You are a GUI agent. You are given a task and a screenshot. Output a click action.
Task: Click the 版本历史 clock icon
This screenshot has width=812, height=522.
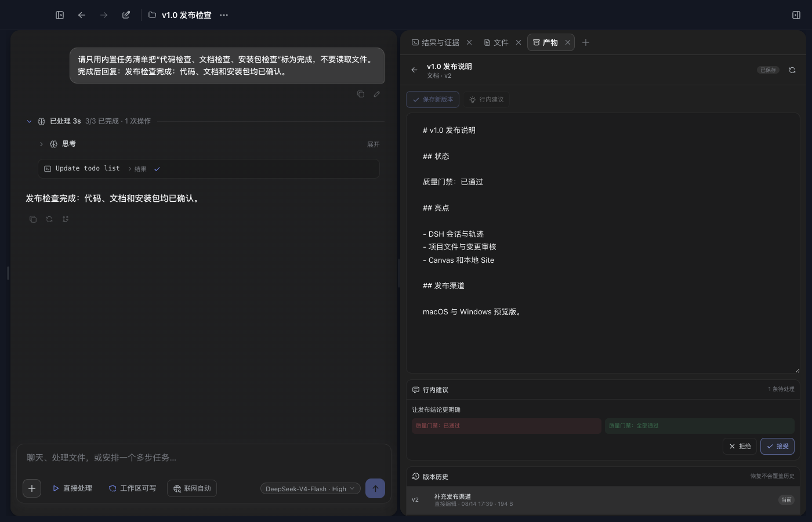click(x=416, y=477)
